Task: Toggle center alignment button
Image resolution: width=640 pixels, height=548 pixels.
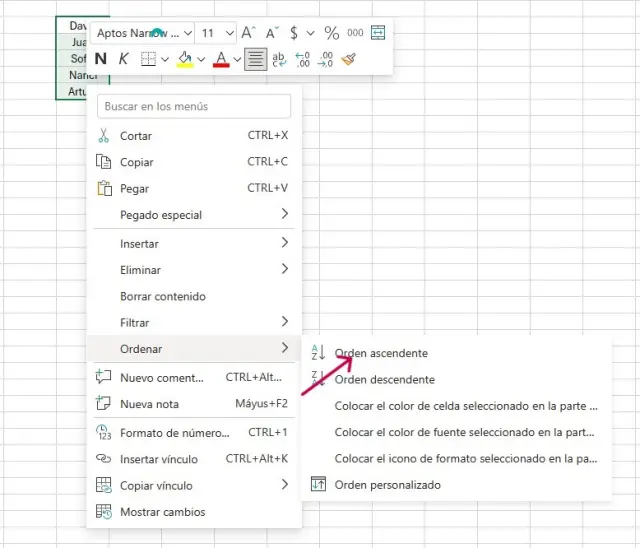Action: (256, 59)
